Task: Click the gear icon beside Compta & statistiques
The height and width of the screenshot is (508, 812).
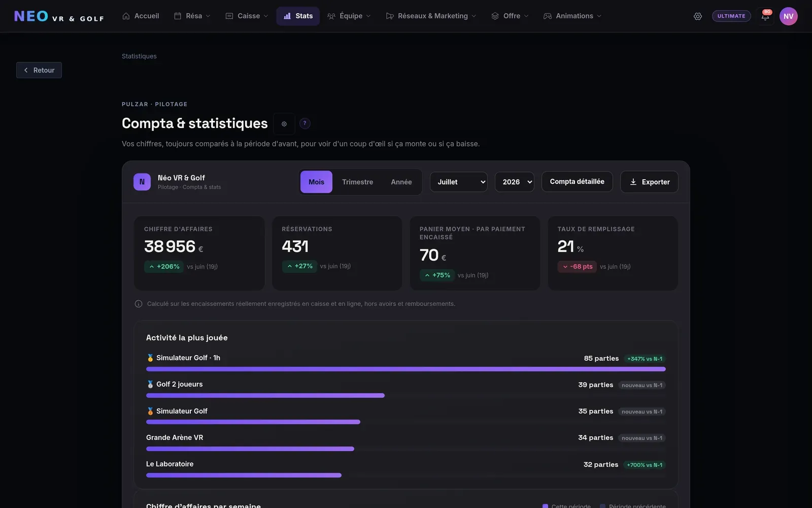Action: click(284, 124)
